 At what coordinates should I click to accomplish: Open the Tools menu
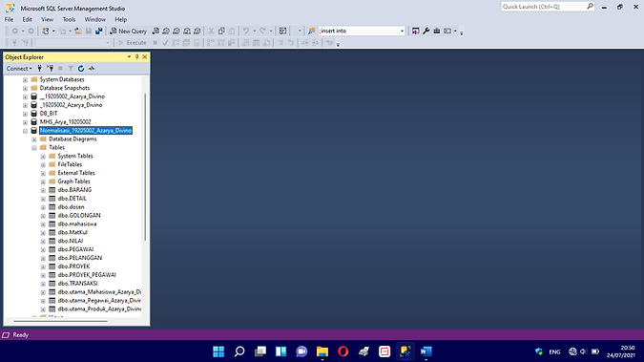pyautogui.click(x=69, y=19)
